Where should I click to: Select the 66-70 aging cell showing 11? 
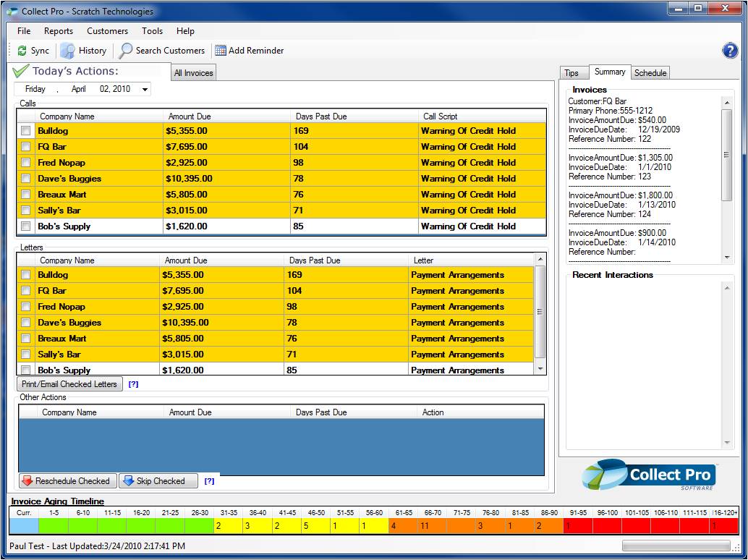(x=432, y=526)
